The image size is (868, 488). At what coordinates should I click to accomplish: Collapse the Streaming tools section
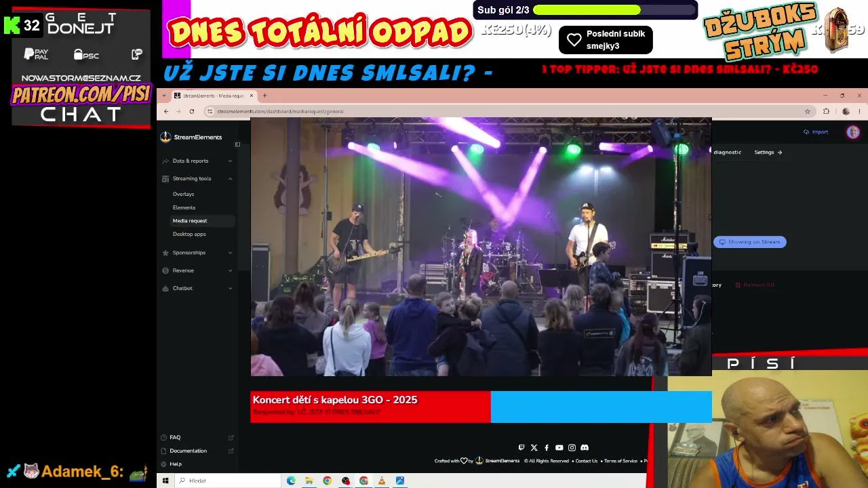230,179
